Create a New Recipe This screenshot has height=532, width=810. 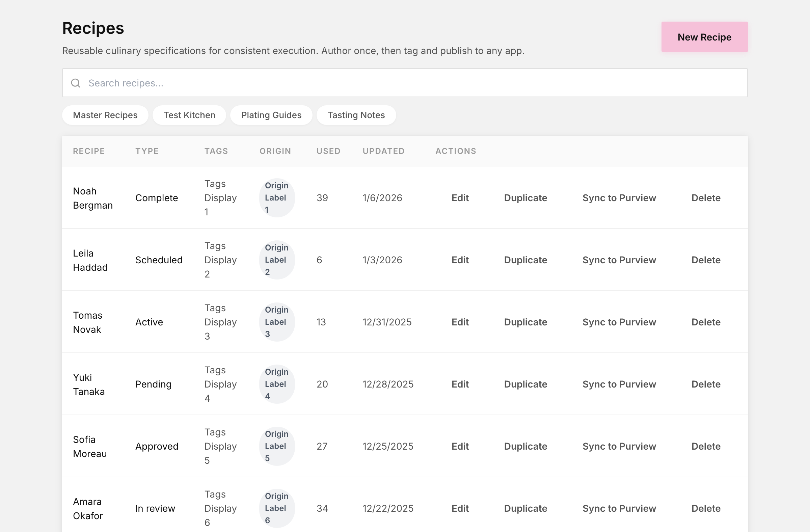[704, 37]
